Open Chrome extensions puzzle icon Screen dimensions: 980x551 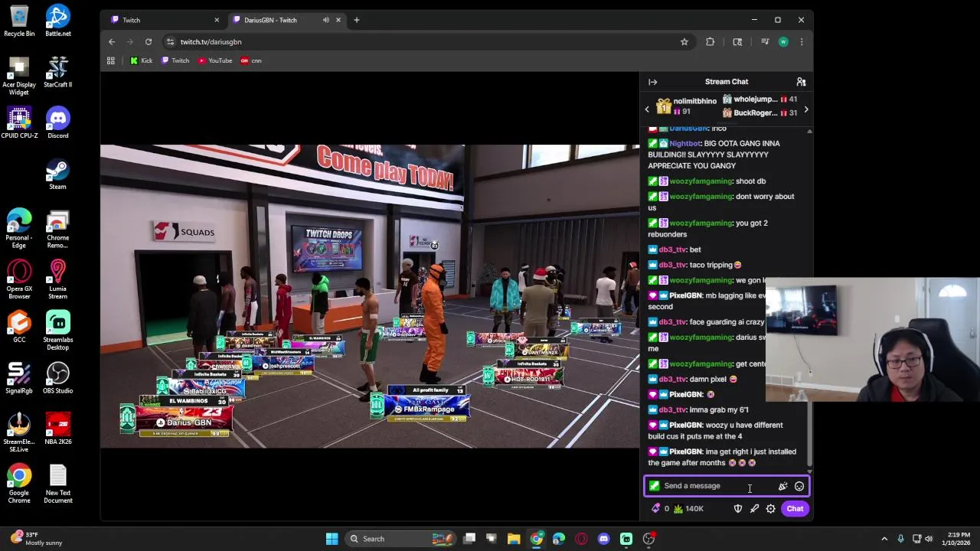(x=710, y=42)
